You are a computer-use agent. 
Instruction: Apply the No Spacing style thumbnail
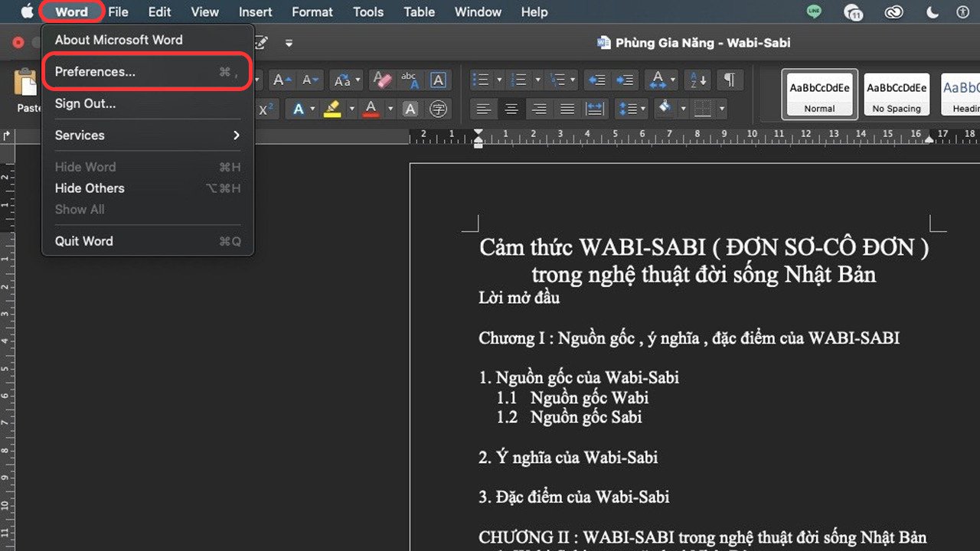tap(897, 94)
